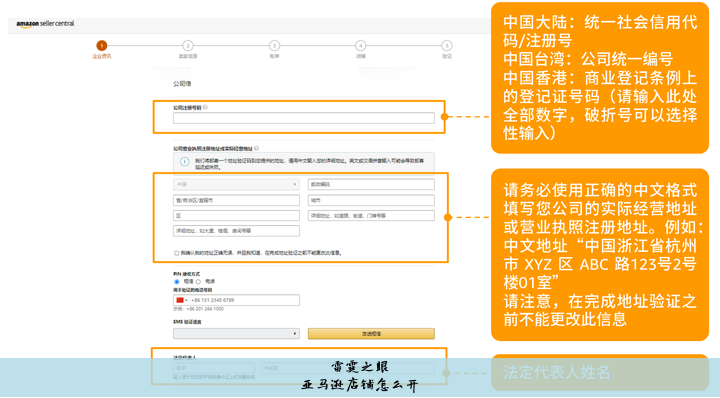Viewport: 720px width, 398px height.
Task: Click the verification phone number field
Action: pos(236,300)
